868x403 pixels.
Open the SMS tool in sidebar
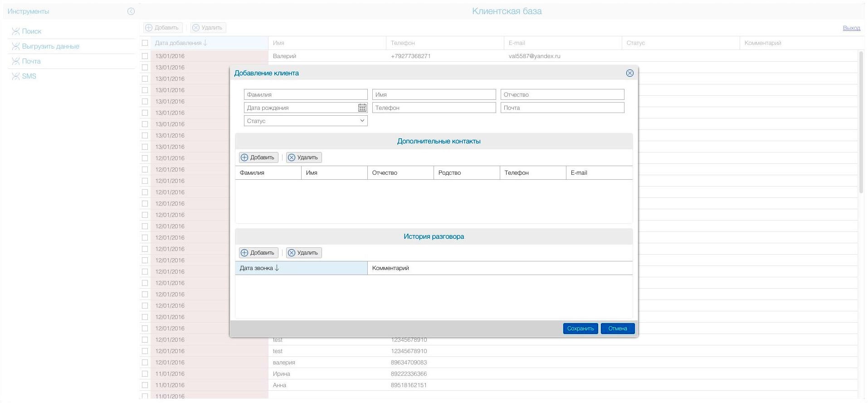point(29,76)
